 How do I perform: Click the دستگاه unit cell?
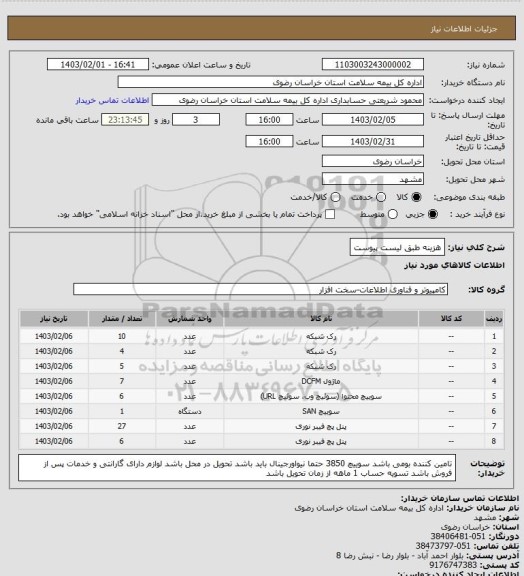(190, 411)
